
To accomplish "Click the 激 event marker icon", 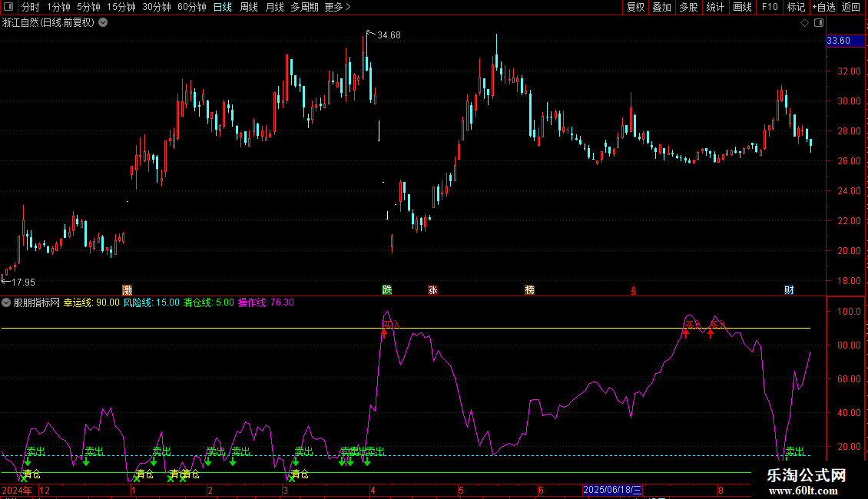I will point(128,290).
